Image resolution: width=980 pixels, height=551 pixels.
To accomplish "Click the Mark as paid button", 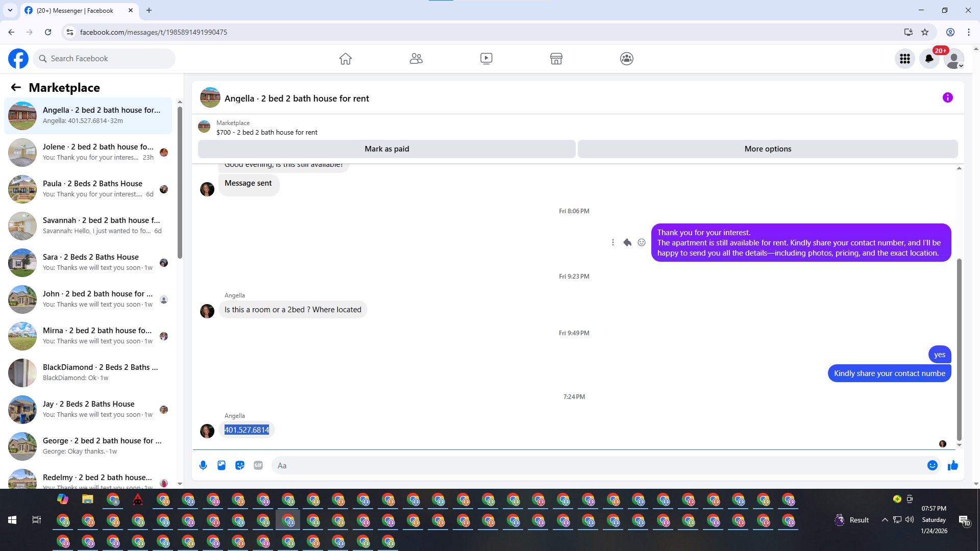I will pyautogui.click(x=386, y=149).
